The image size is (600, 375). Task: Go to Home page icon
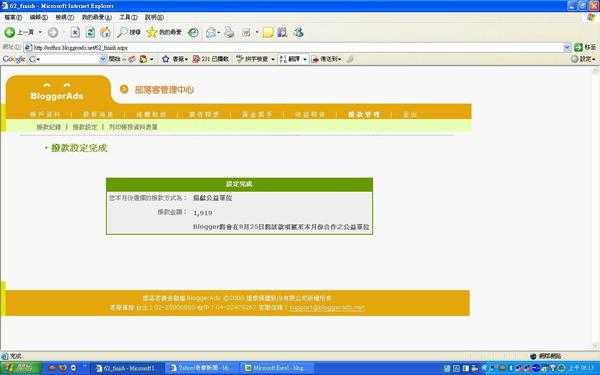click(105, 33)
